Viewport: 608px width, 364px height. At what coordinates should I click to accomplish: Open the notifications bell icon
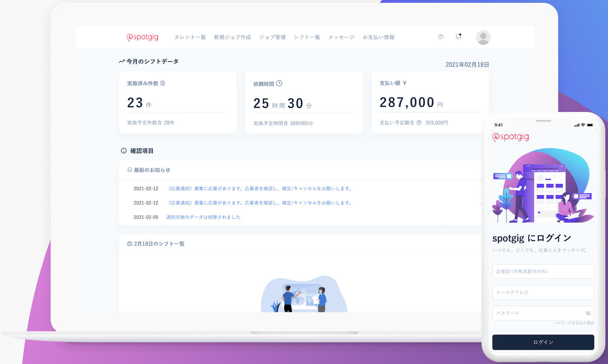(x=458, y=37)
